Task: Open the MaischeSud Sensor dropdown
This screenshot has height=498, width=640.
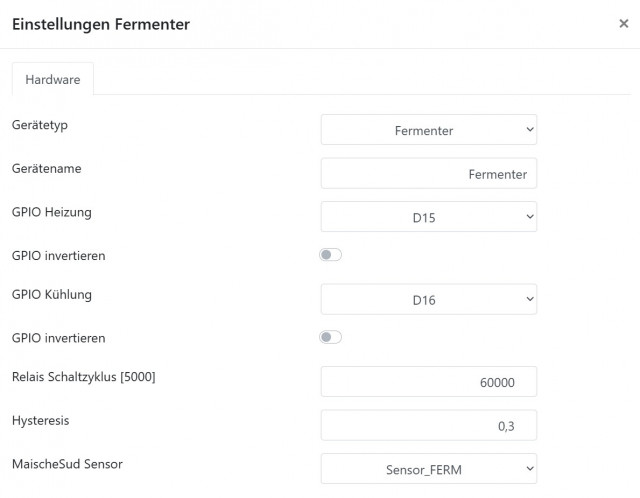Action: point(429,469)
